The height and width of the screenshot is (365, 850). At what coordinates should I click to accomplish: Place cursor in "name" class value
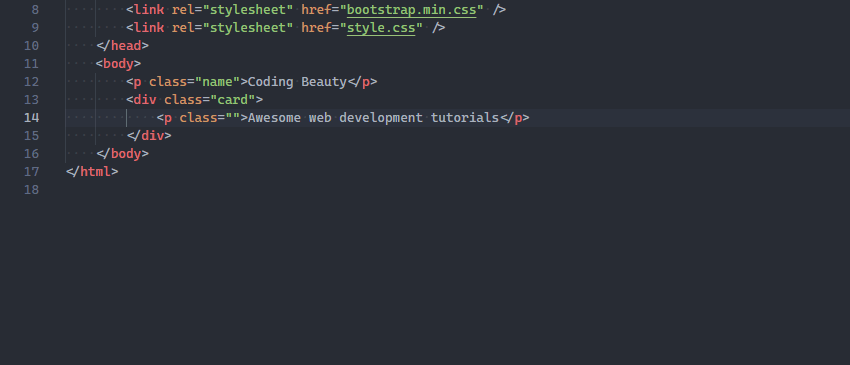(217, 81)
